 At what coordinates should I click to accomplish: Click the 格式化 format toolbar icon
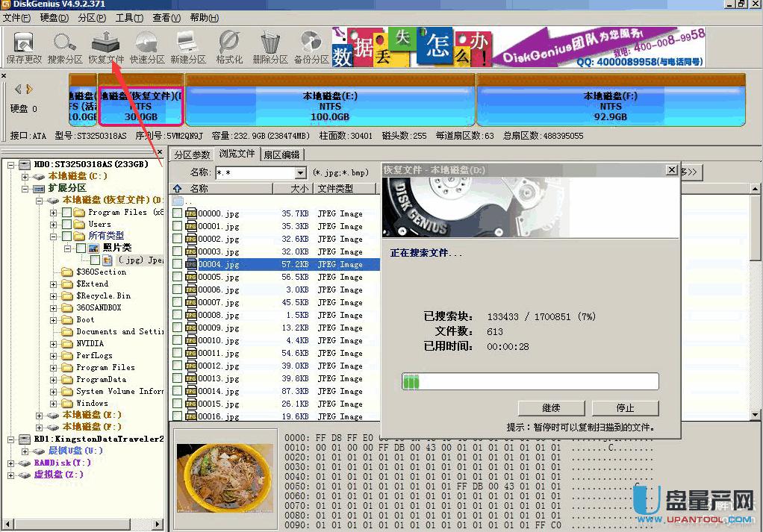229,47
